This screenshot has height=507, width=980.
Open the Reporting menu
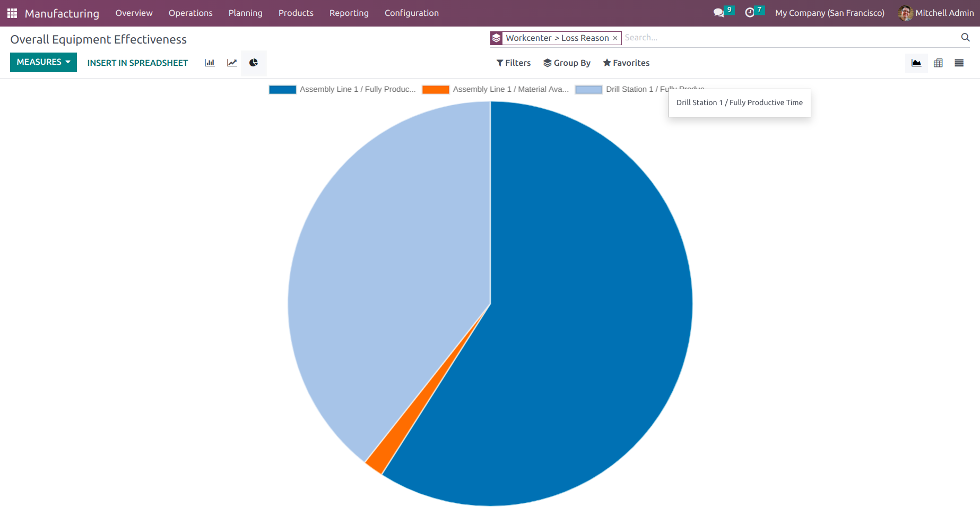[x=349, y=13]
